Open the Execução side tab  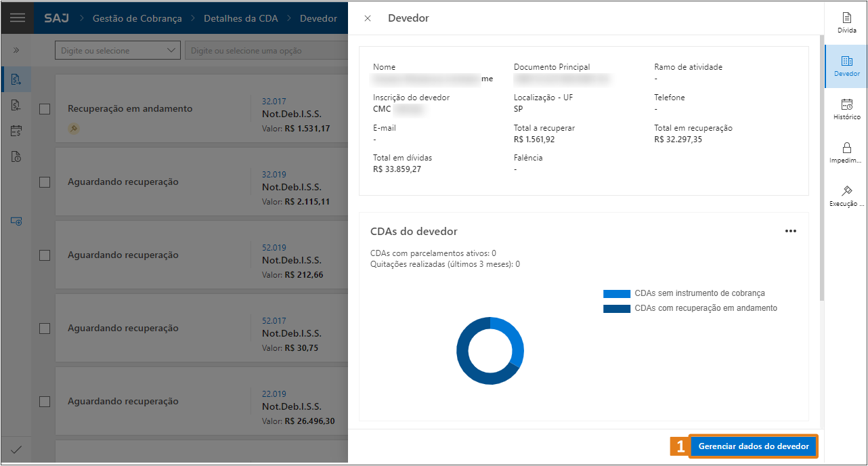(846, 196)
